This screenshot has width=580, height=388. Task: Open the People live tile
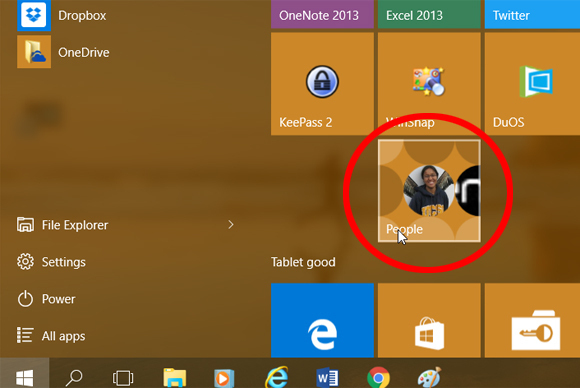coord(429,191)
